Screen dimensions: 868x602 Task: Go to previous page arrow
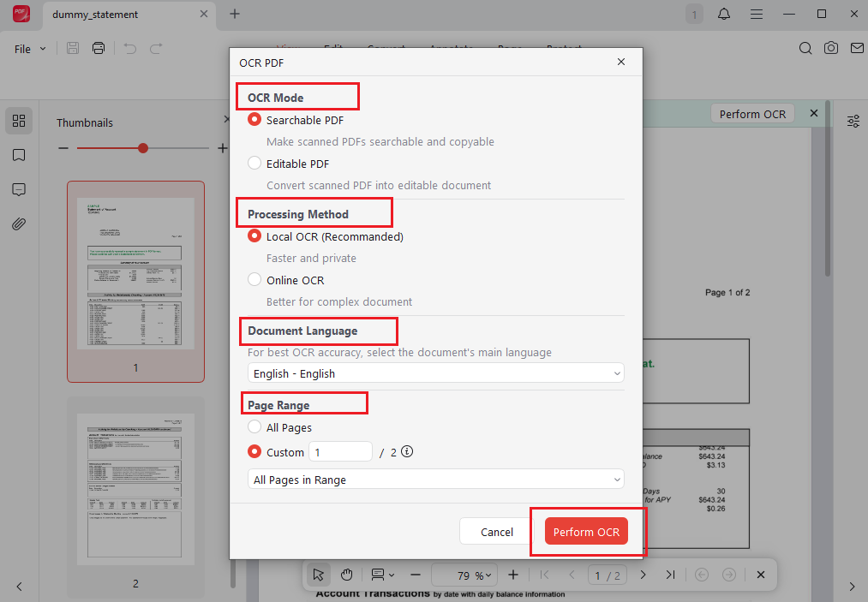pos(572,575)
